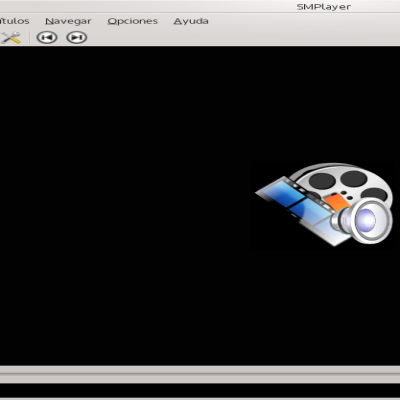Open the Ayuda menu
Screen dimensions: 400x400
pyautogui.click(x=191, y=21)
